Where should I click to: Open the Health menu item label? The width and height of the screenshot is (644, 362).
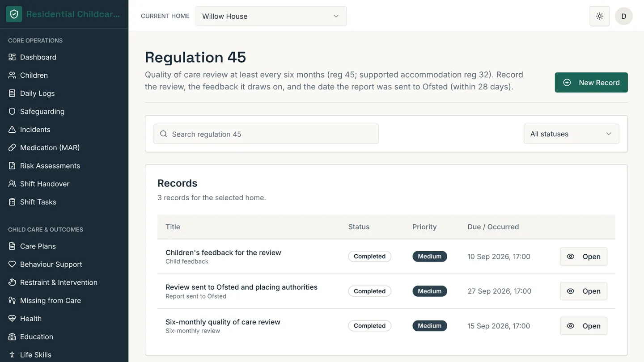pos(31,319)
